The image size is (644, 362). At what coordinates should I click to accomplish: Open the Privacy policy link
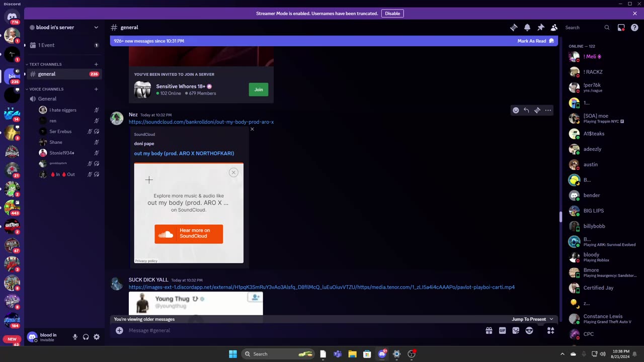pos(146,261)
